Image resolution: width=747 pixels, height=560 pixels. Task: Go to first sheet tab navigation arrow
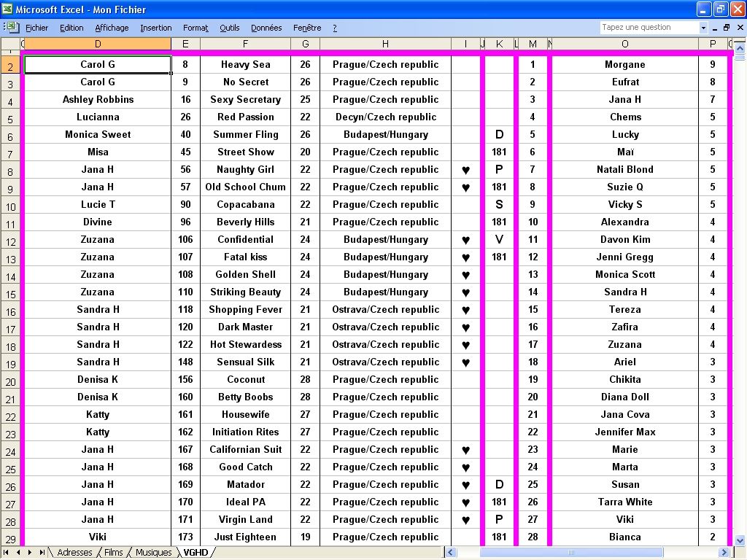pos(7,553)
